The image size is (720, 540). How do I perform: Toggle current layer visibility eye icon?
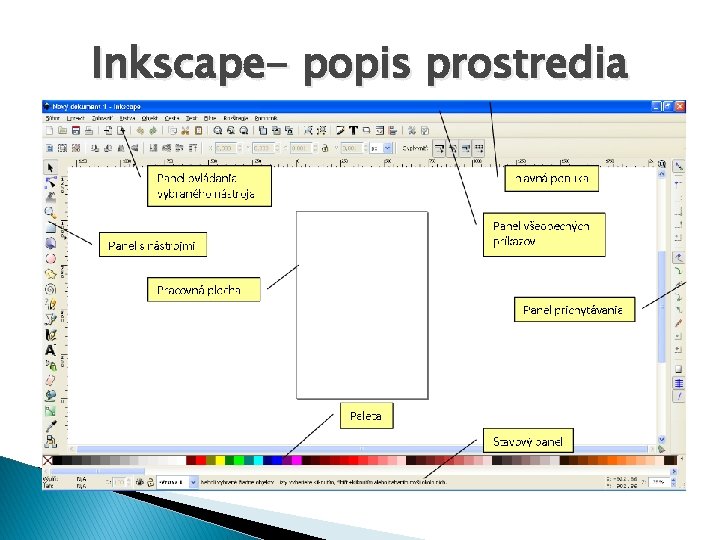click(x=140, y=482)
